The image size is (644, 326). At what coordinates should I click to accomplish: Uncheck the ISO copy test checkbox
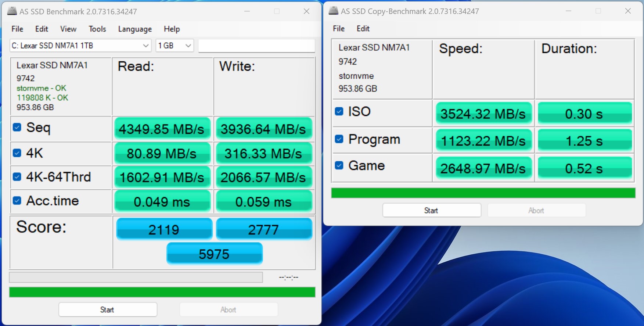pyautogui.click(x=339, y=111)
